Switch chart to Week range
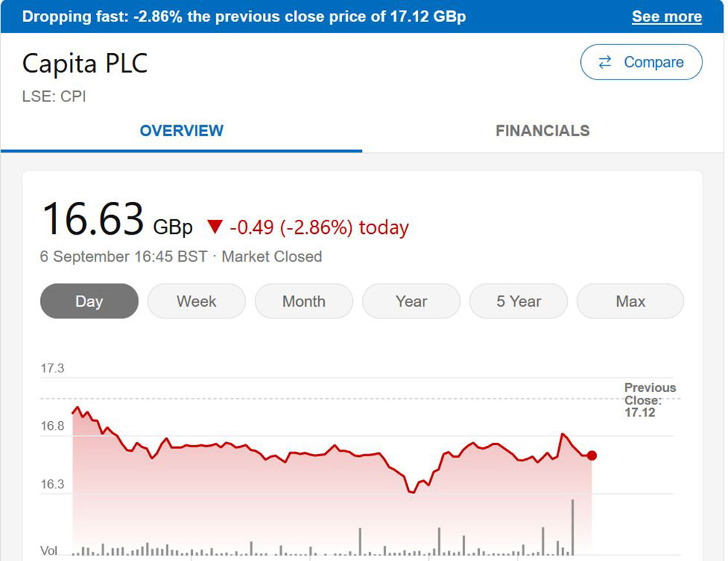The image size is (728, 561). pos(197,301)
